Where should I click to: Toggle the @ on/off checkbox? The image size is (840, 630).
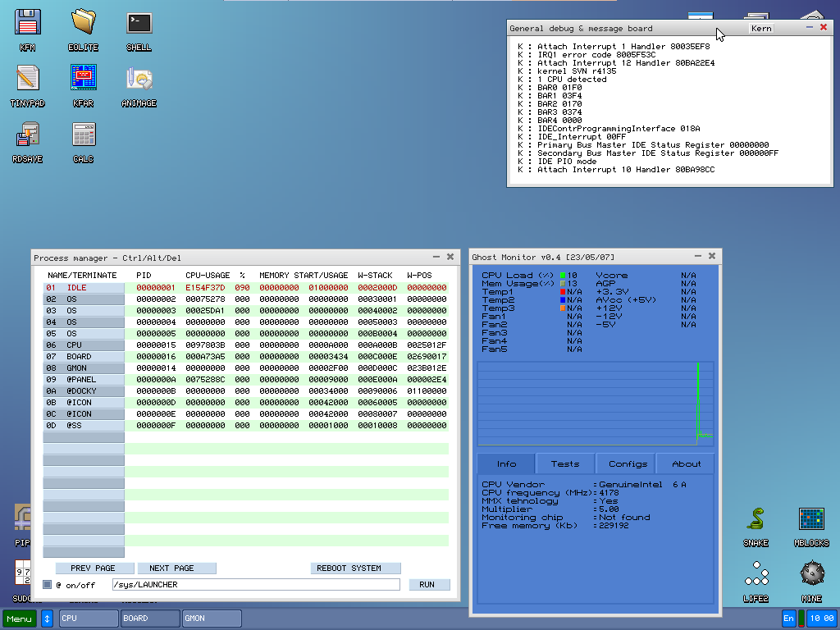coord(48,585)
